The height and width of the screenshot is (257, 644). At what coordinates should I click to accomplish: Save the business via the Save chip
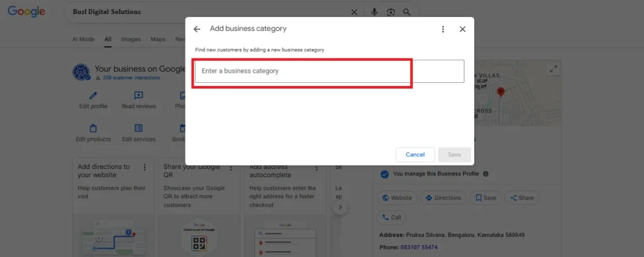pyautogui.click(x=486, y=198)
